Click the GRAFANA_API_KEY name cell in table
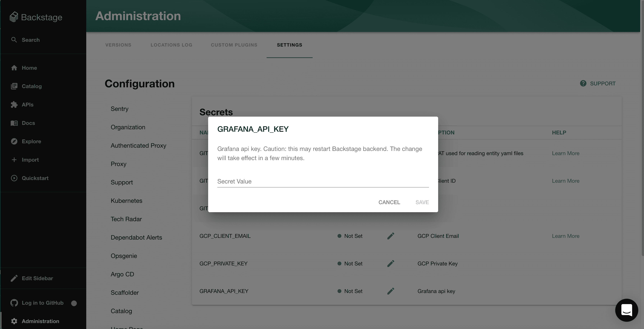This screenshot has width=644, height=329. pyautogui.click(x=224, y=291)
